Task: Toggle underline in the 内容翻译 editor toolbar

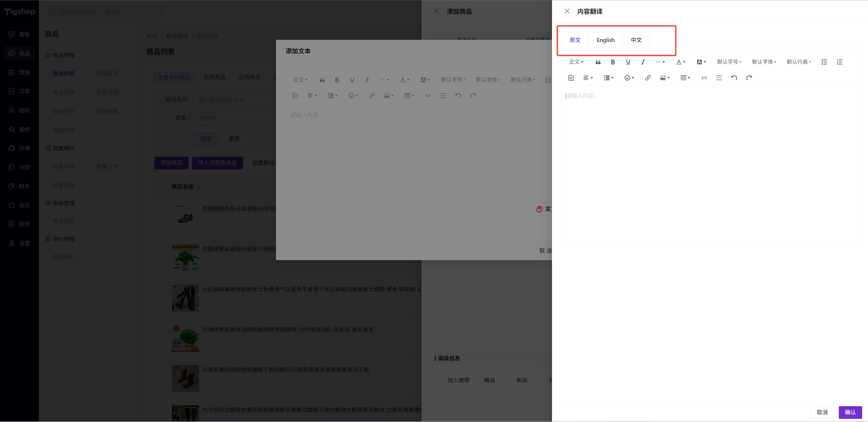Action: point(628,62)
